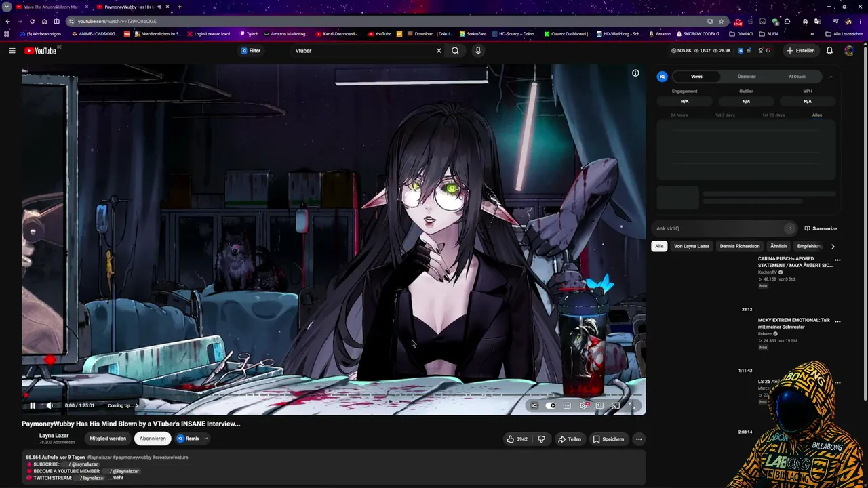Open options for CARINA PUSCHs video
Screen dimensions: 868x488
(x=837, y=260)
